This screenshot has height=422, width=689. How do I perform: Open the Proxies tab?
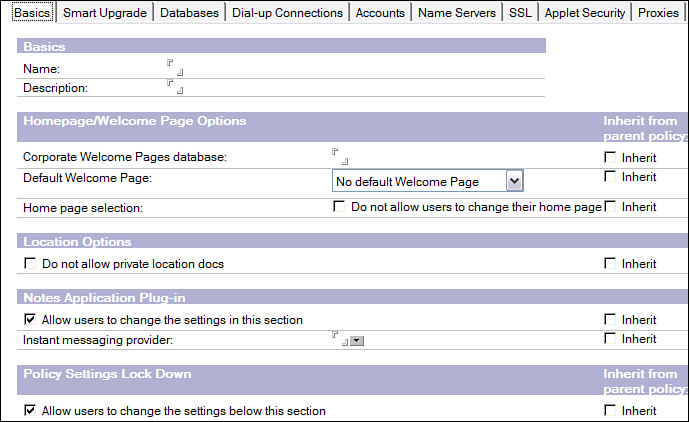point(658,13)
